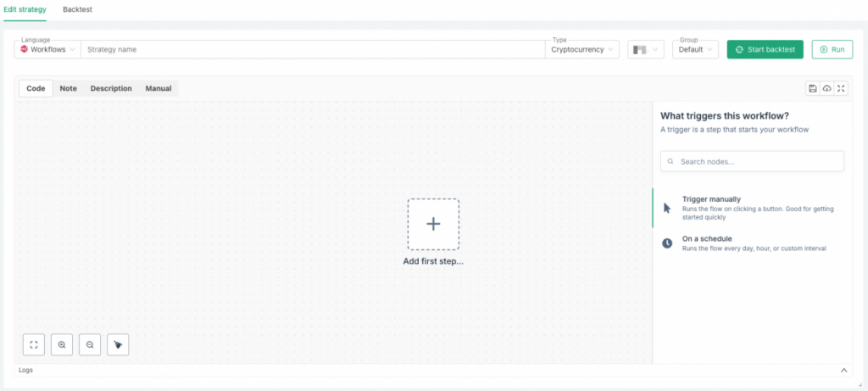Expand the Logs panel chevron
Viewport: 868px width, 391px height.
coord(843,371)
